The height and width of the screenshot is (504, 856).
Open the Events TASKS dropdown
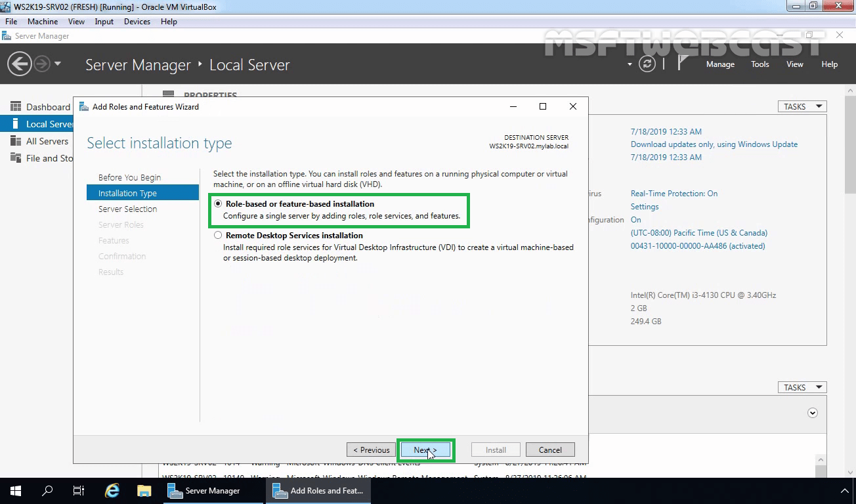pyautogui.click(x=802, y=387)
